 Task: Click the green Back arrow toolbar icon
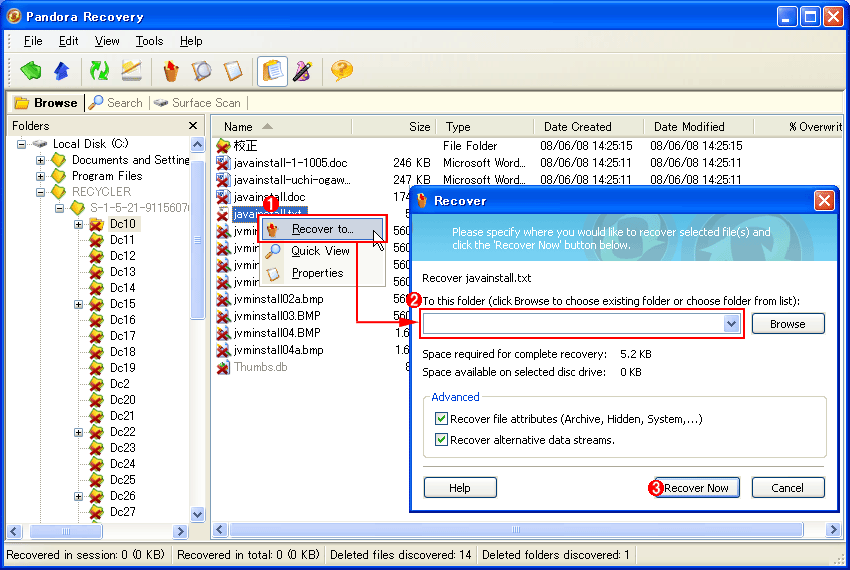[31, 71]
